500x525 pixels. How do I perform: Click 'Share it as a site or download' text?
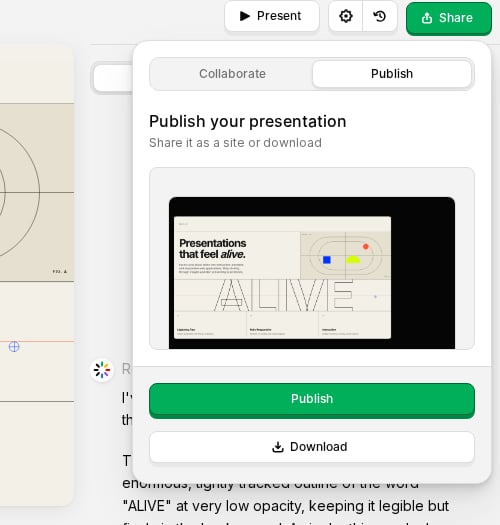coord(235,143)
